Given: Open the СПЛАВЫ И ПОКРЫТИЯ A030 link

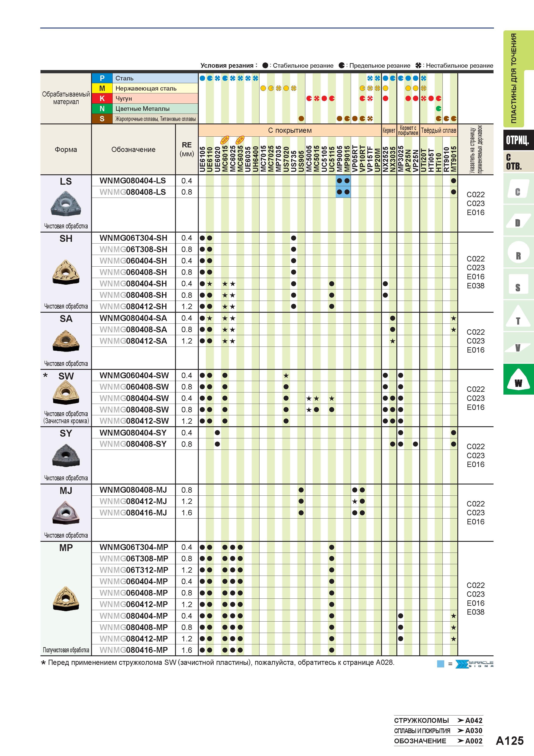Looking at the screenshot, I should tap(438, 731).
